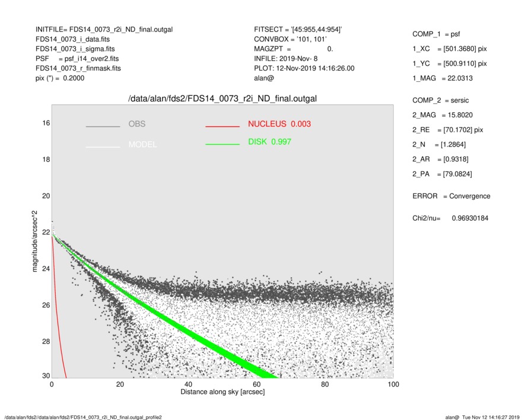525x420 pixels.
Task: Click the OBS legend label
Action: tap(137, 124)
